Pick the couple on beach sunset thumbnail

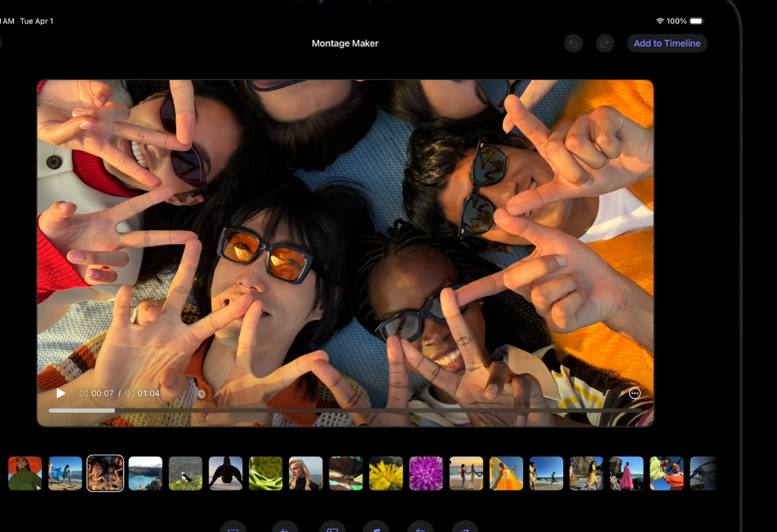tap(466, 473)
